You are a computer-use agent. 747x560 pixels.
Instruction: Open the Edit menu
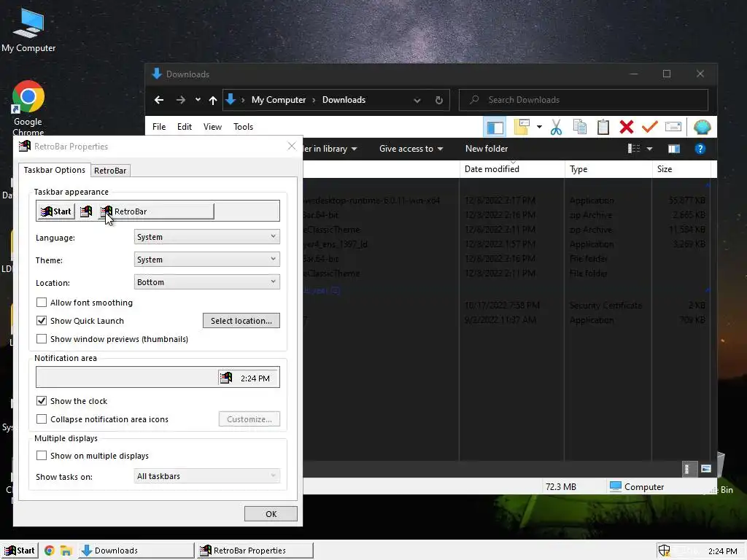[x=185, y=127]
